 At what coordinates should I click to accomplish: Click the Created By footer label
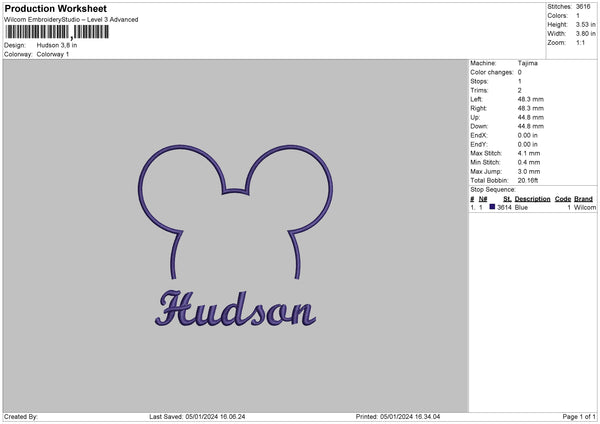pos(21,417)
